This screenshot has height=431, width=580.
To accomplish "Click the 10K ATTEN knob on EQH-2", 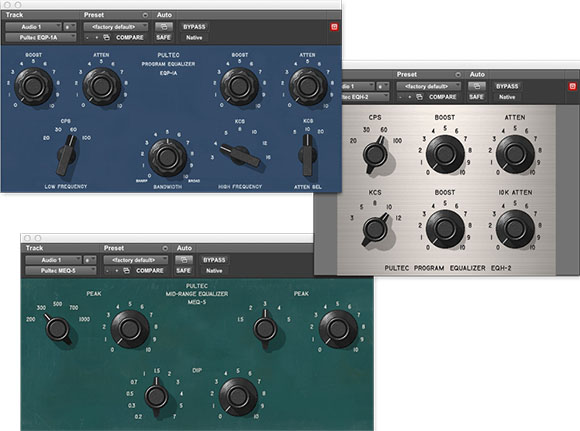I will click(x=515, y=229).
